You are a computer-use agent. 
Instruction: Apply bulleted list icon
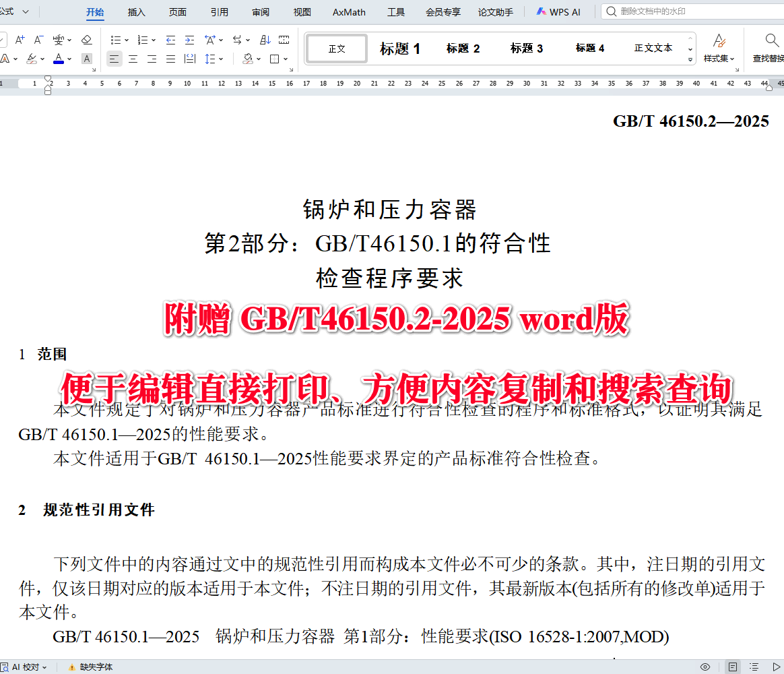(115, 40)
